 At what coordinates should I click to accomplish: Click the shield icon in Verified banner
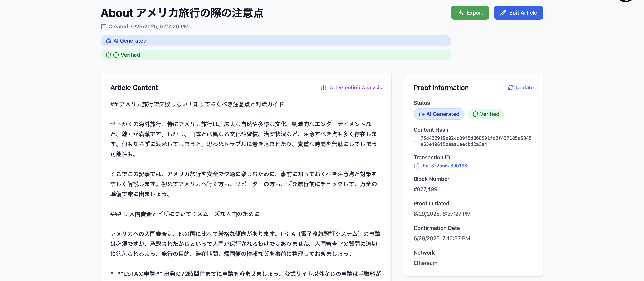point(108,55)
